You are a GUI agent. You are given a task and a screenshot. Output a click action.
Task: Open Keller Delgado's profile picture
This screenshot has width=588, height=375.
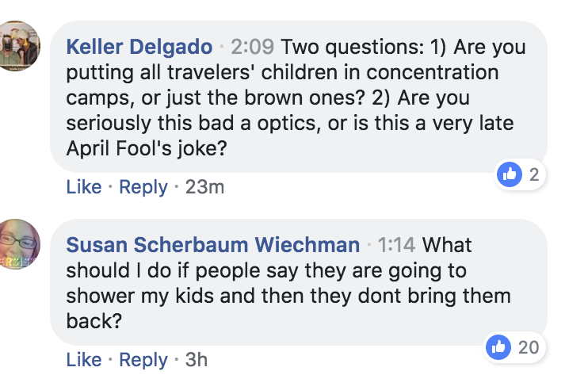[18, 44]
